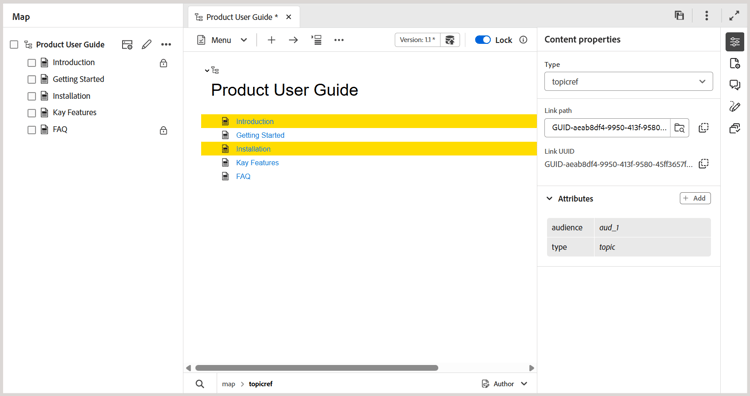Check the Introduction checkbox in Map panel
The image size is (750, 396).
(32, 63)
